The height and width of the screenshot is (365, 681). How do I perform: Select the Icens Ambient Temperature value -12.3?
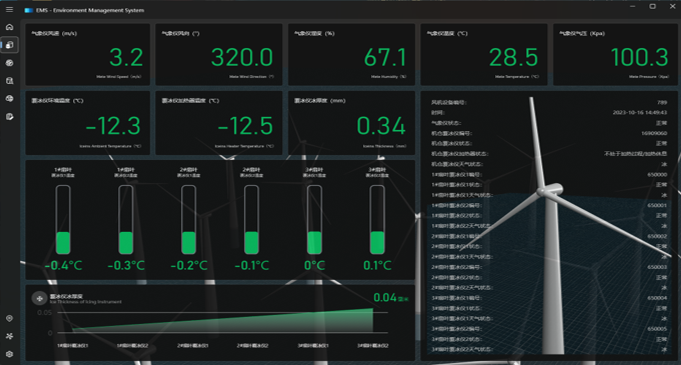pyautogui.click(x=113, y=126)
